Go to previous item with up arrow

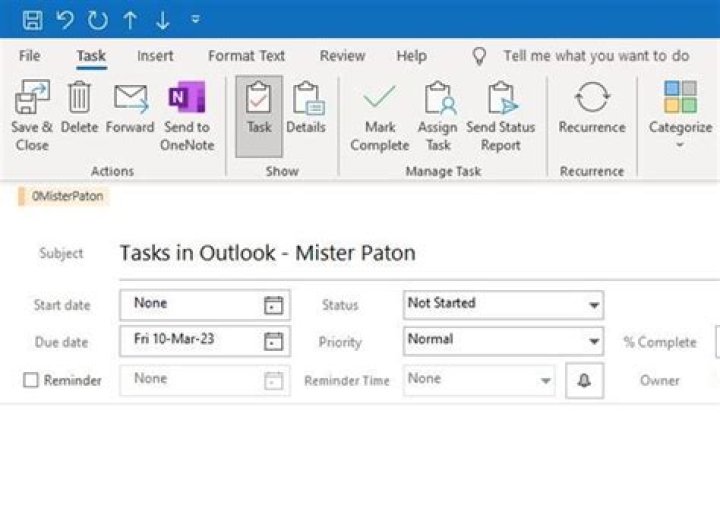point(130,20)
